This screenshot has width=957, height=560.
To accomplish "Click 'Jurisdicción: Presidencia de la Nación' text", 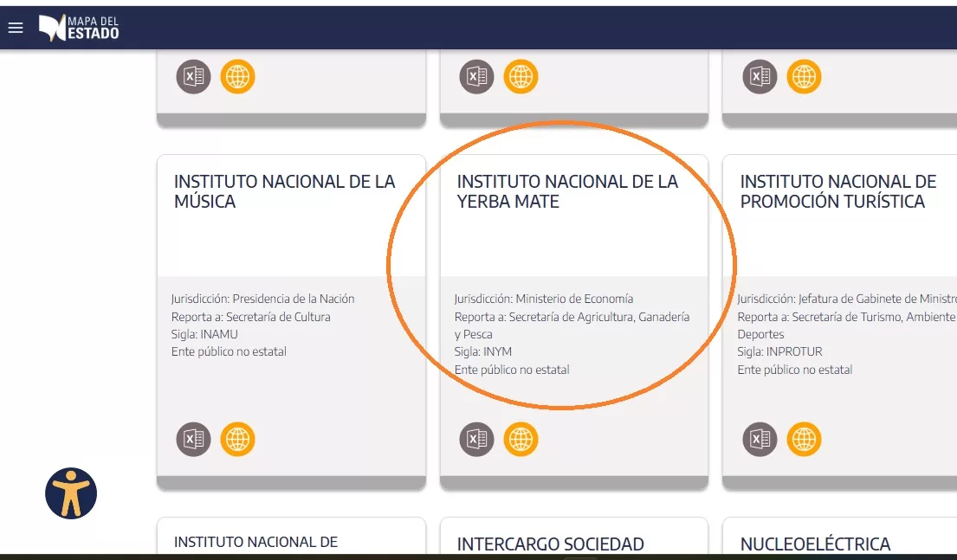I will coord(262,299).
